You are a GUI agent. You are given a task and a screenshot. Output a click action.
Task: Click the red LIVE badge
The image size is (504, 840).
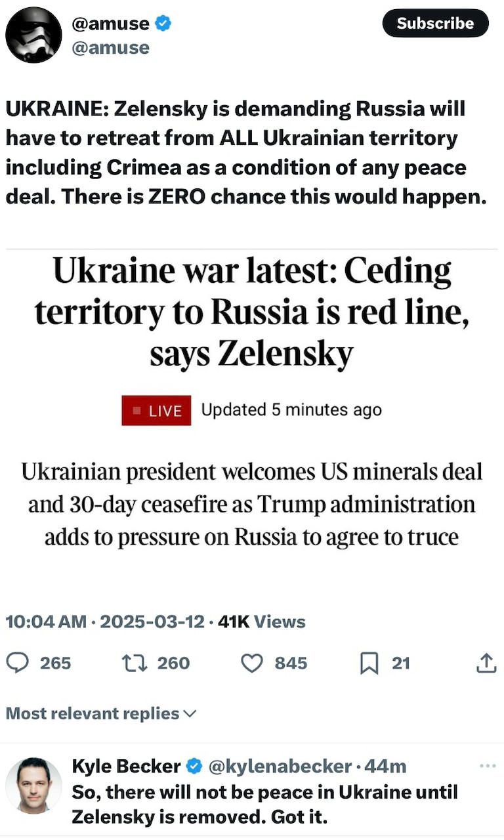(x=156, y=411)
